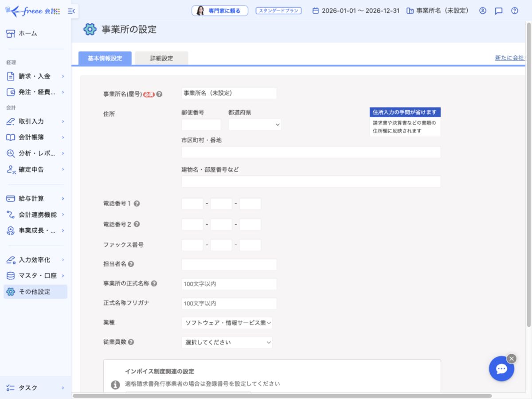Click 専門家に頼る button

pyautogui.click(x=220, y=11)
